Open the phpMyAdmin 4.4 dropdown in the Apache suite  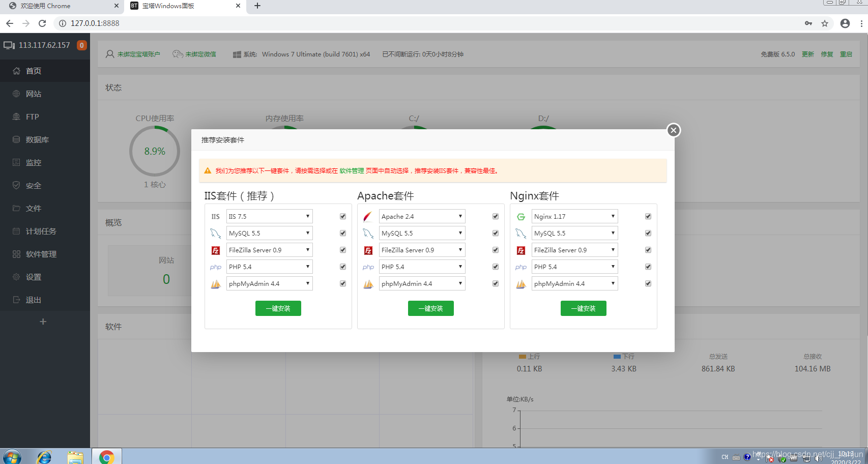(x=422, y=283)
